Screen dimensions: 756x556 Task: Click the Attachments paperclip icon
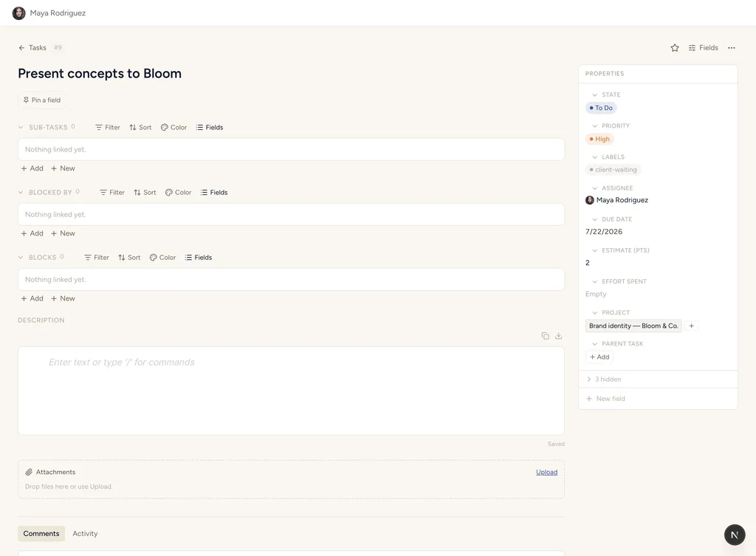(x=29, y=472)
